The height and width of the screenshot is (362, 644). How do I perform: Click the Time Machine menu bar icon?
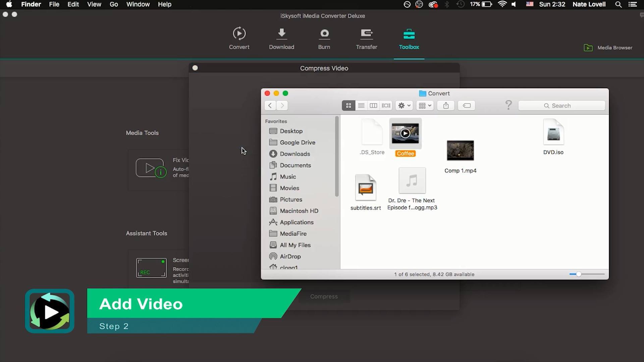tap(461, 4)
